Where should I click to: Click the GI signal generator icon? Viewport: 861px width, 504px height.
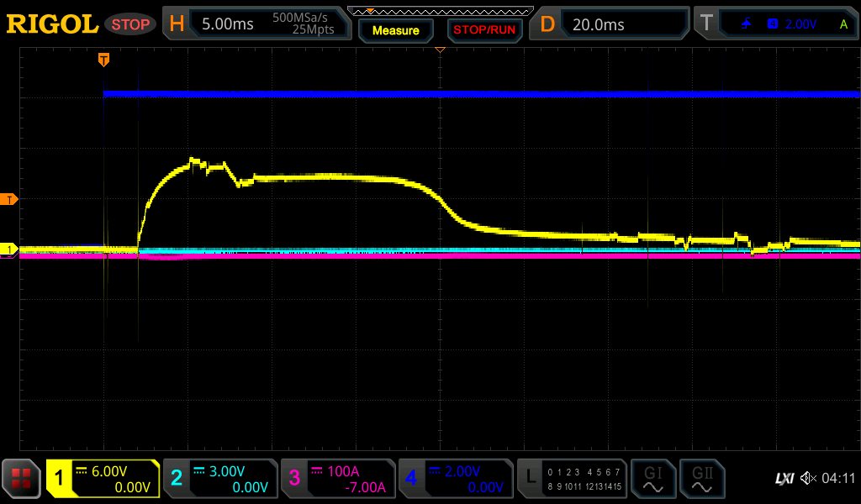652,479
